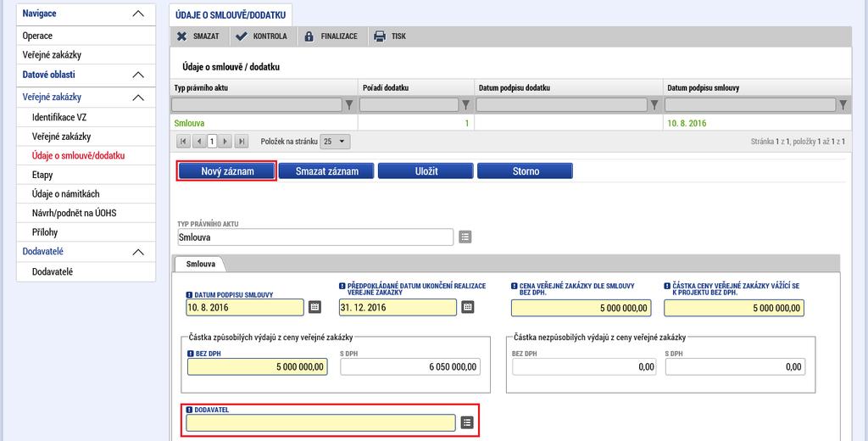Open filter icon for Datum podpisu smlouvy column
This screenshot has width=868, height=441.
tap(843, 104)
